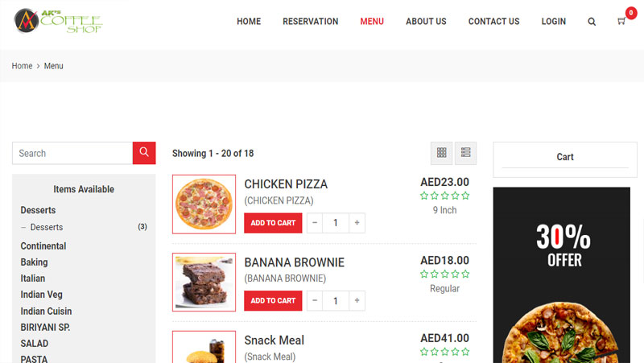The image size is (644, 363).
Task: Click the 30% Offer pizza banner
Action: click(x=561, y=274)
